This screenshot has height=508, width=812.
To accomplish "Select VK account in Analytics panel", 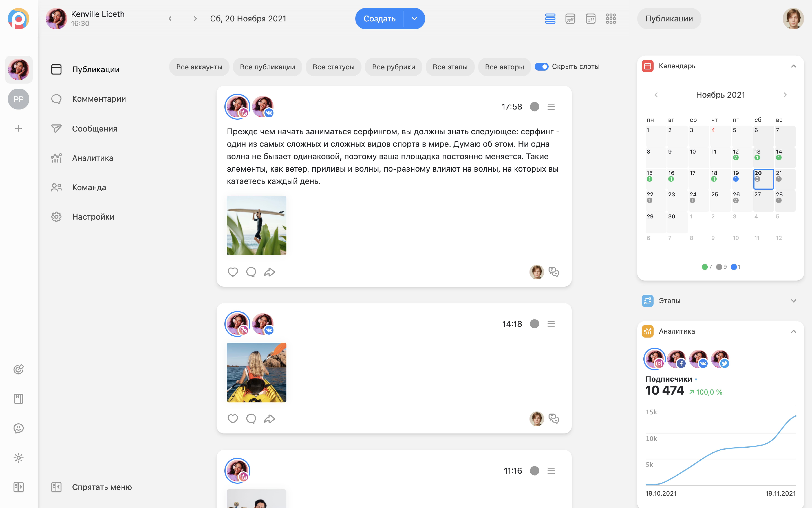I will click(x=698, y=359).
